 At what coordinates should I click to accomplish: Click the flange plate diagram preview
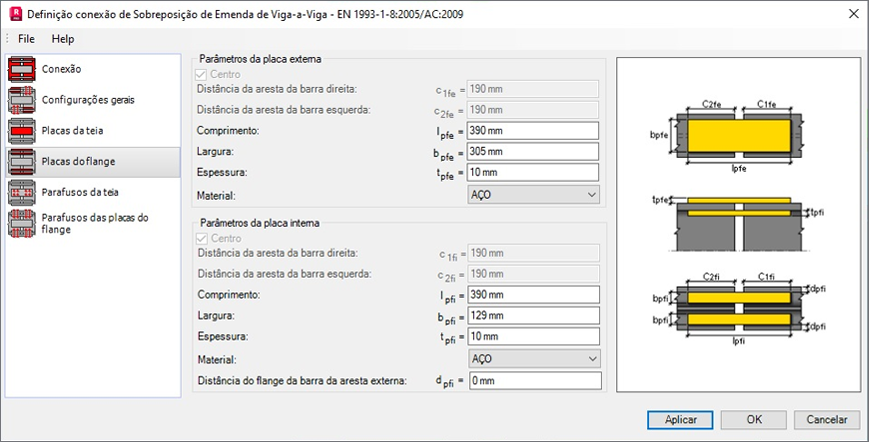coord(738,223)
